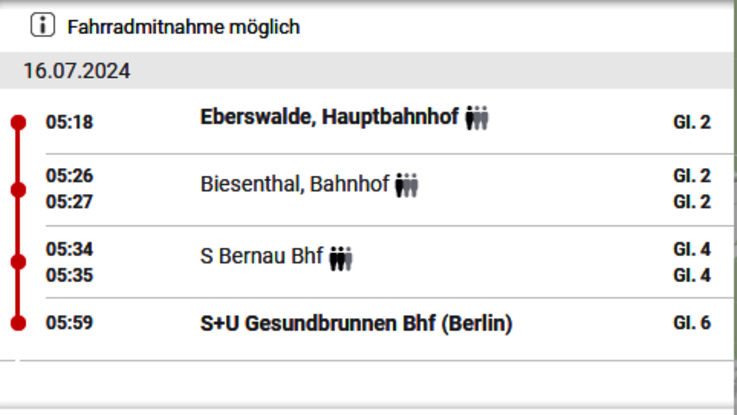The height and width of the screenshot is (415, 737).
Task: Click occupancy icon next to Biesenthal, Bahnhof
Action: tap(407, 185)
